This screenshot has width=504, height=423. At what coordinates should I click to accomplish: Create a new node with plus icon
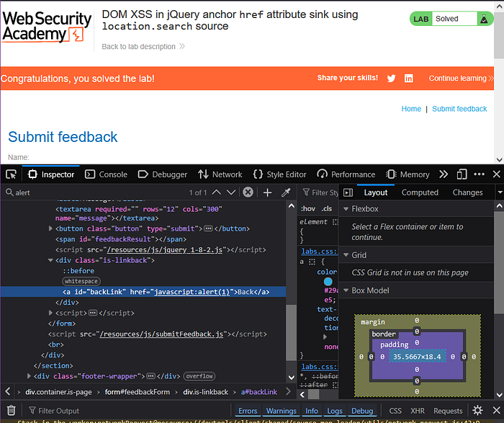point(267,192)
